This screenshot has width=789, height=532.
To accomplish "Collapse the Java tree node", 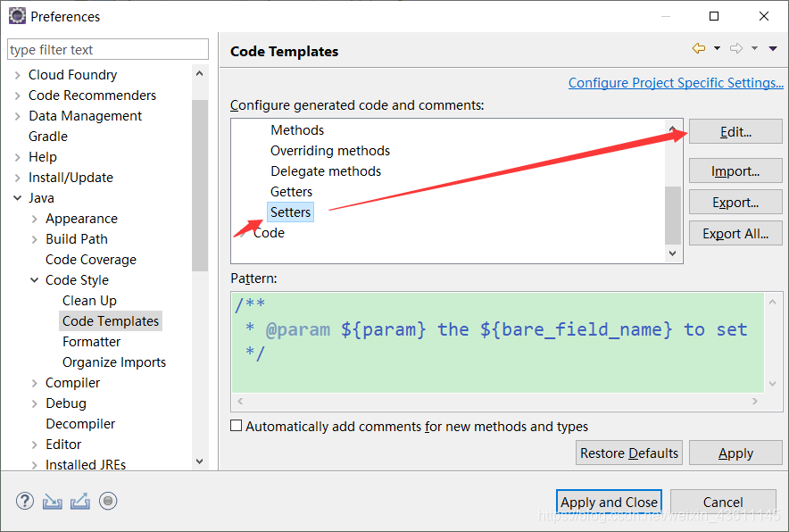I will (18, 198).
